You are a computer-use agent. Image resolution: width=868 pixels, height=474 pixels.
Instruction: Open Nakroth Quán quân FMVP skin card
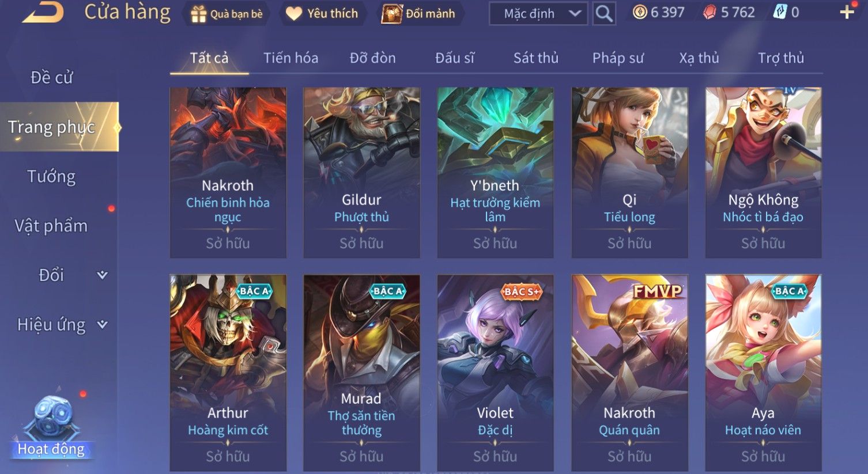point(629,373)
